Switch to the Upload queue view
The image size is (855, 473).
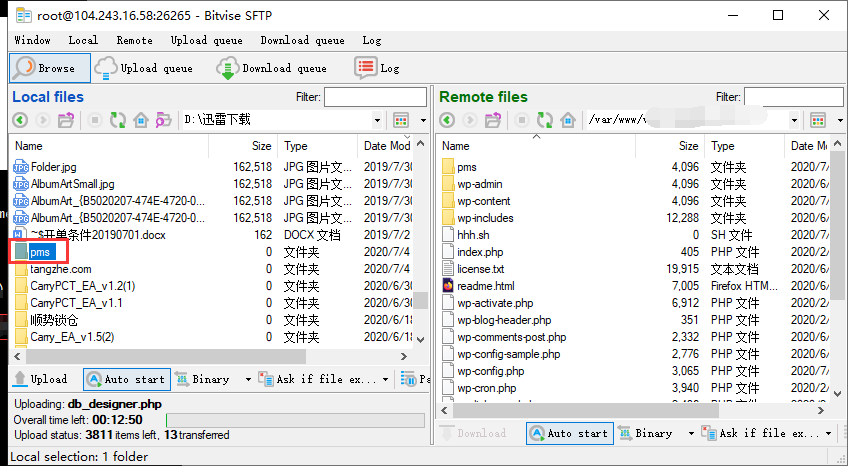tap(144, 68)
